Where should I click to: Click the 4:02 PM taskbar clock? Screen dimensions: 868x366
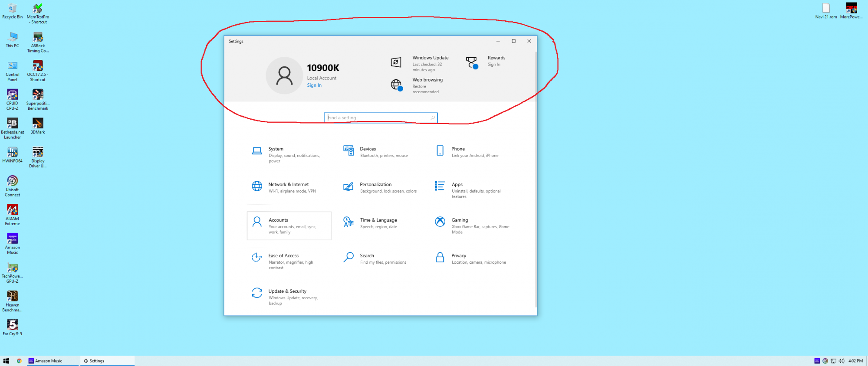[856, 361]
